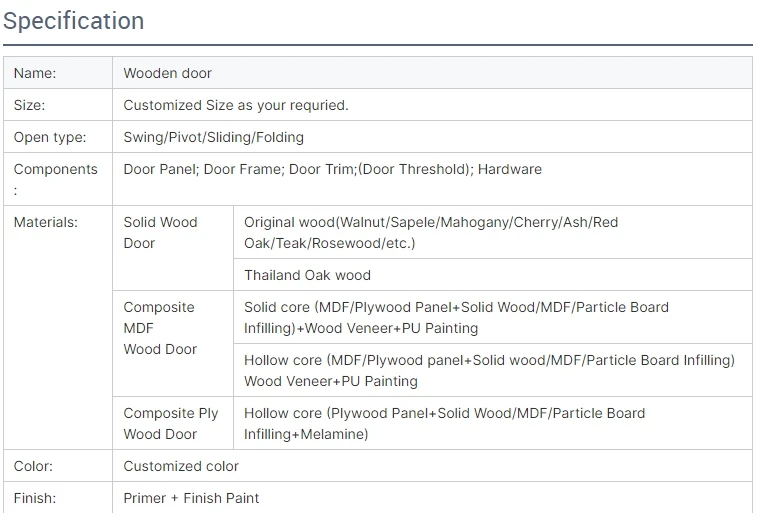Select the Primer + Finish Paint cell

[191, 498]
